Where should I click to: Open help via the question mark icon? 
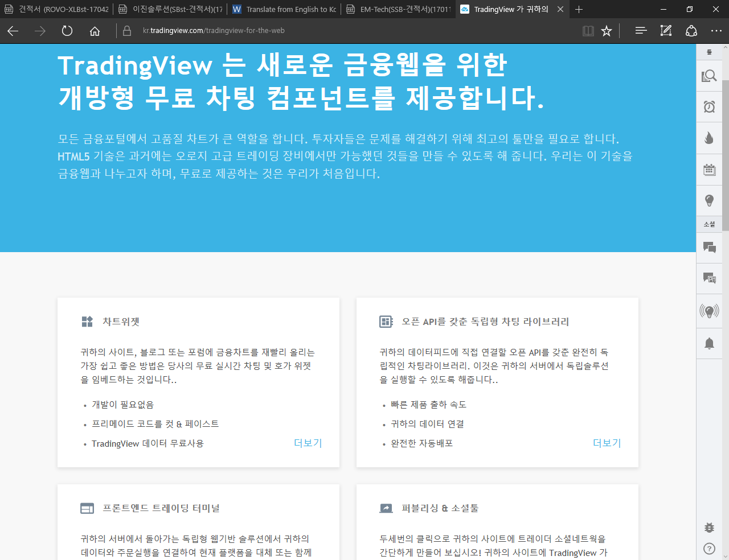pos(709,548)
